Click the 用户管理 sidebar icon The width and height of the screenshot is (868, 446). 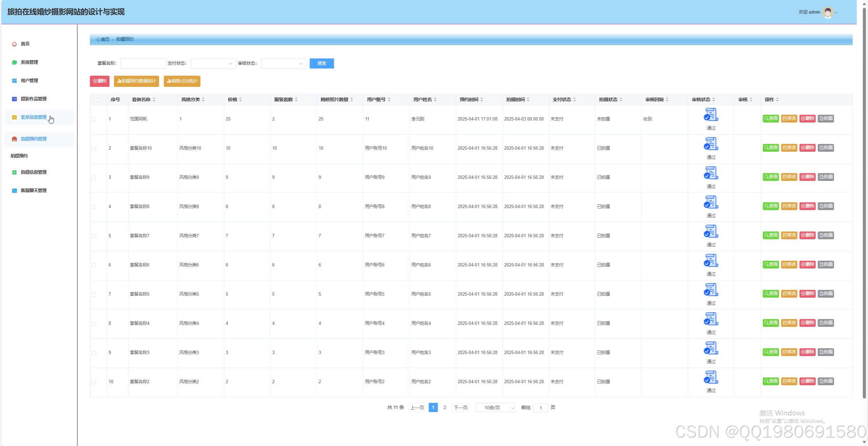pyautogui.click(x=14, y=81)
